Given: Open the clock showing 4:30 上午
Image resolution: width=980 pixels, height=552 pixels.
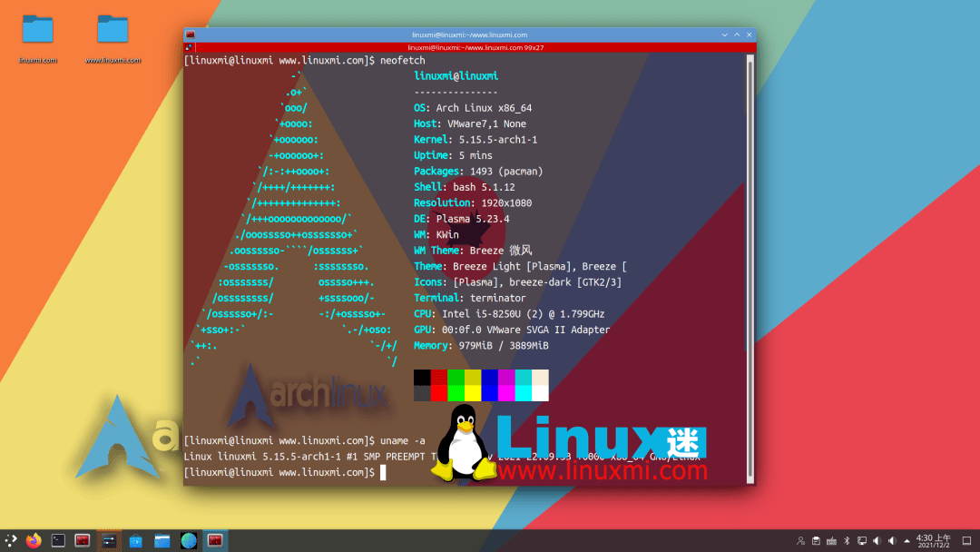Looking at the screenshot, I should 933,541.
